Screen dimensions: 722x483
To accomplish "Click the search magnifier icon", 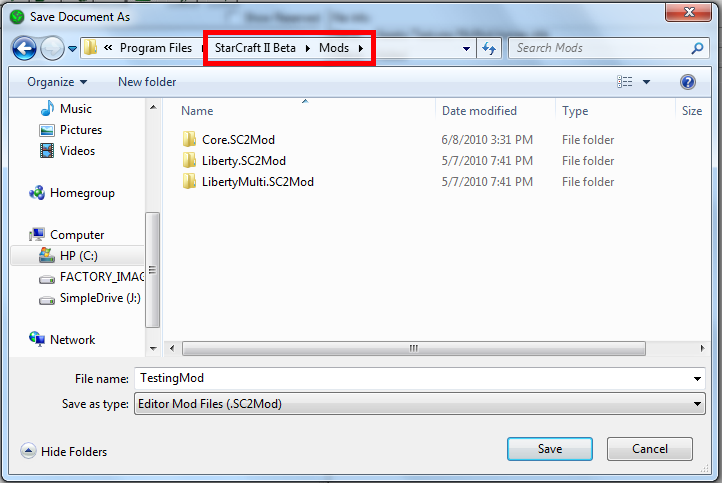I will click(698, 48).
